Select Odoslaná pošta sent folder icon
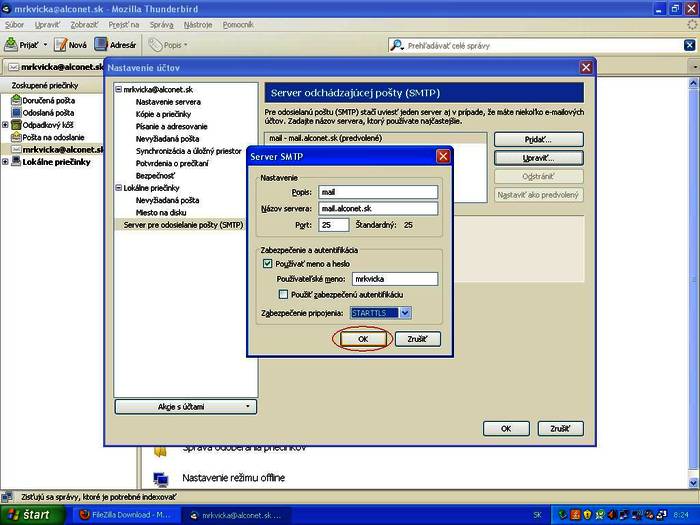This screenshot has height=525, width=700. coord(16,112)
